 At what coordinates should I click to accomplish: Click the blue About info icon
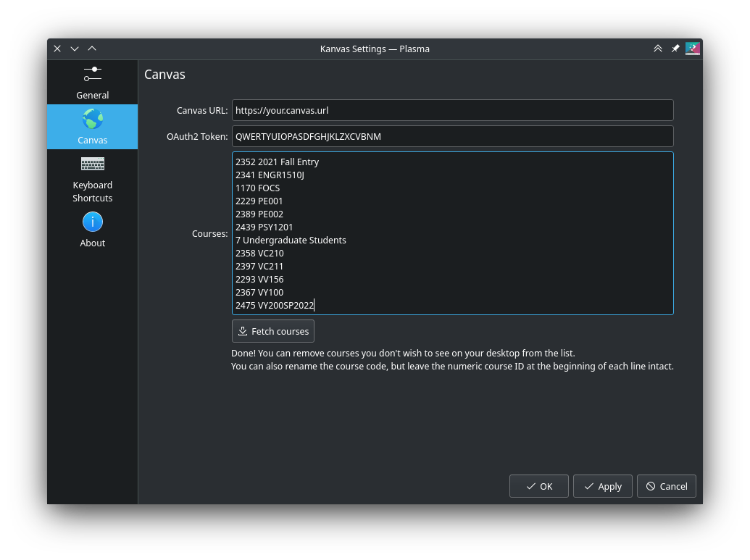(92, 222)
